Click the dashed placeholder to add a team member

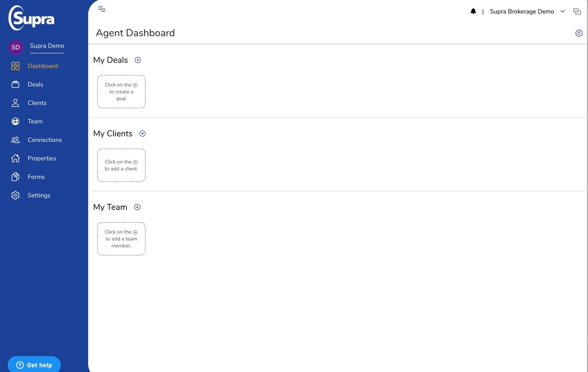pyautogui.click(x=121, y=239)
